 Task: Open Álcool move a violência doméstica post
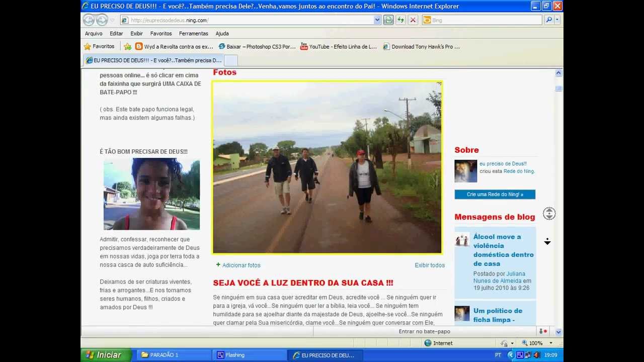pos(503,250)
